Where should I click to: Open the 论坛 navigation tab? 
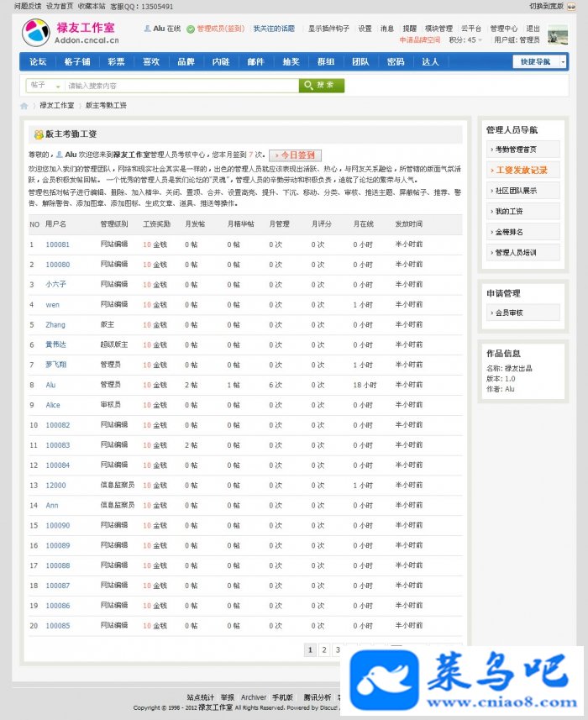(38, 61)
